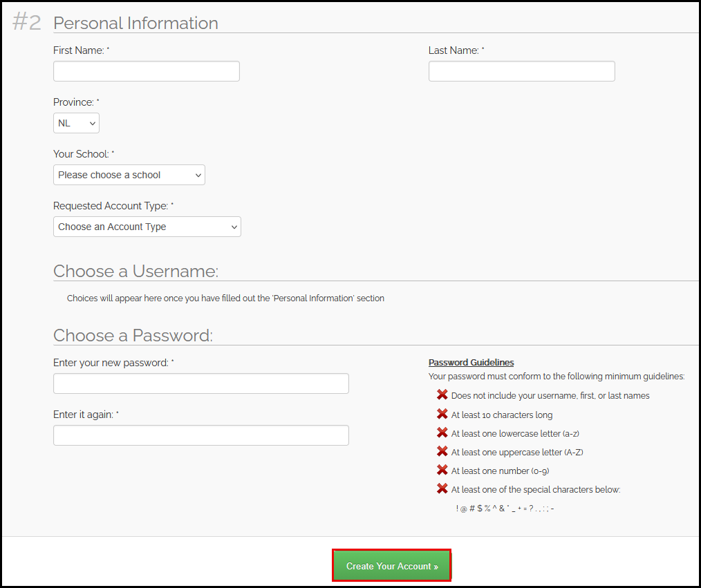The height and width of the screenshot is (588, 701).
Task: Select the 'Personal Information' section header
Action: [135, 23]
